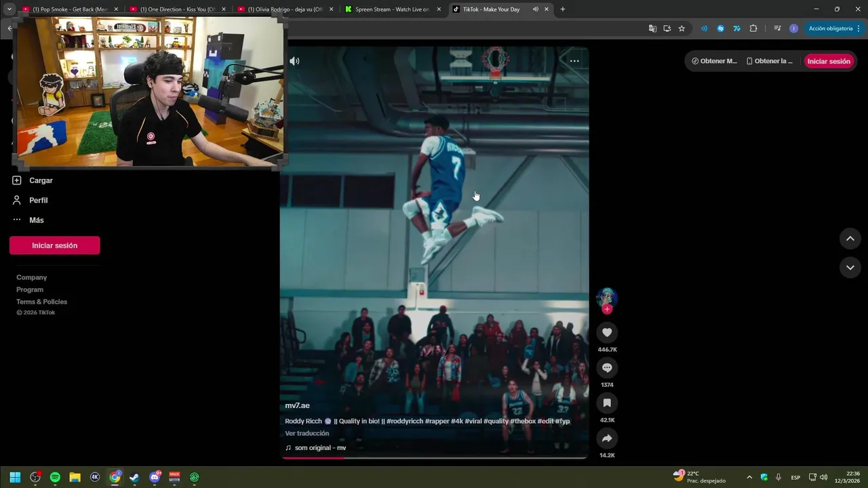Click the Obtener la... app button
This screenshot has width=868, height=488.
point(770,61)
